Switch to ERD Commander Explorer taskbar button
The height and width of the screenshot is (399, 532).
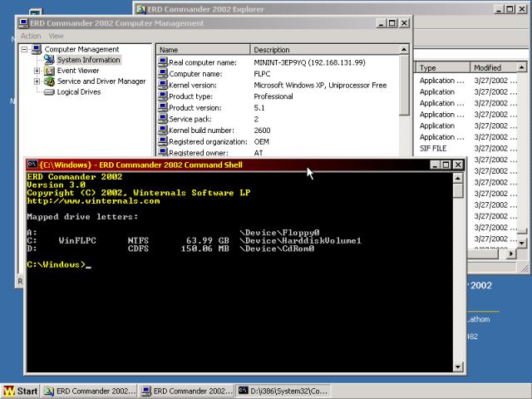90,391
